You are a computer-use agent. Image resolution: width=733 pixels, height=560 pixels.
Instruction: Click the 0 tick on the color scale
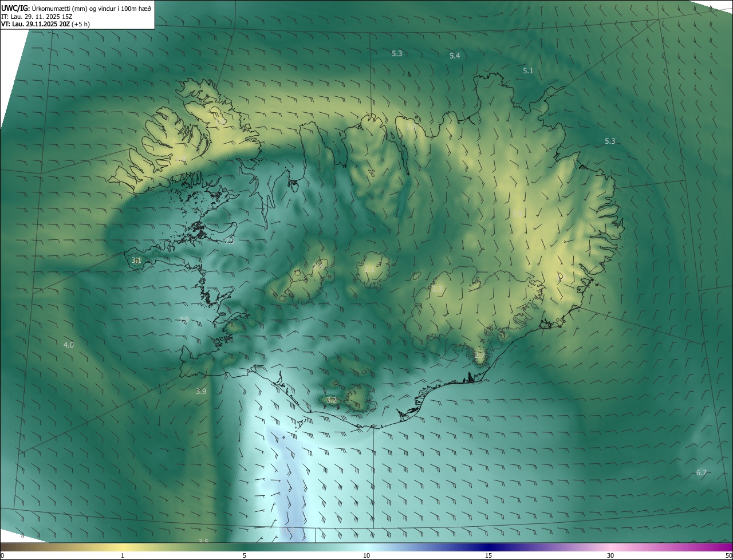tap(2, 555)
